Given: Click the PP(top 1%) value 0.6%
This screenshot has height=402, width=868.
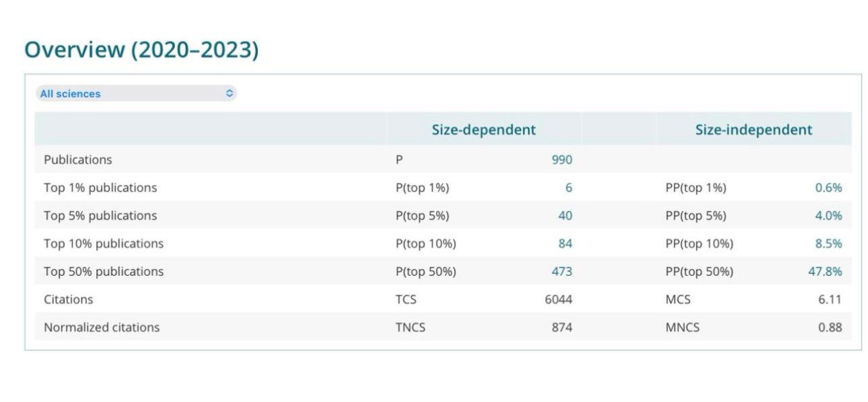Looking at the screenshot, I should point(828,188).
